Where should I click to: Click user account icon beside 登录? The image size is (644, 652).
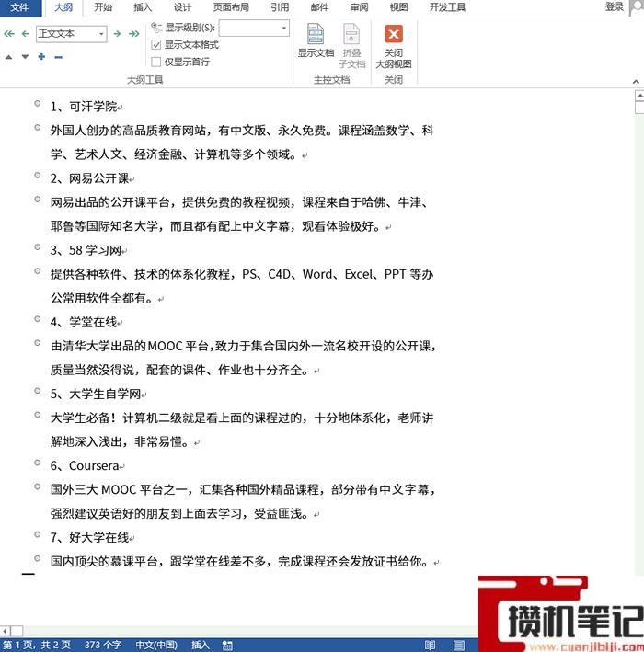pos(638,7)
